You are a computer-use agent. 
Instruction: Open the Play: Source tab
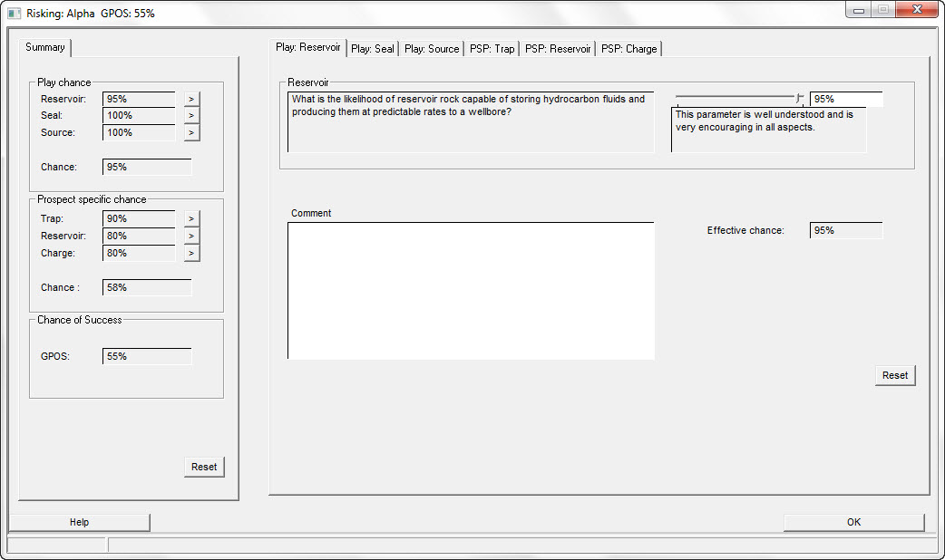tap(432, 49)
